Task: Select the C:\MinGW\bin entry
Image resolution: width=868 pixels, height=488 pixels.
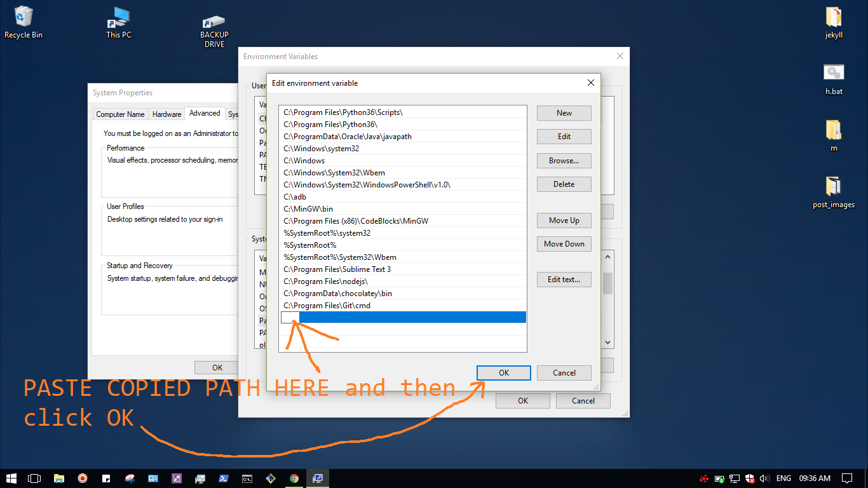Action: pyautogui.click(x=403, y=209)
